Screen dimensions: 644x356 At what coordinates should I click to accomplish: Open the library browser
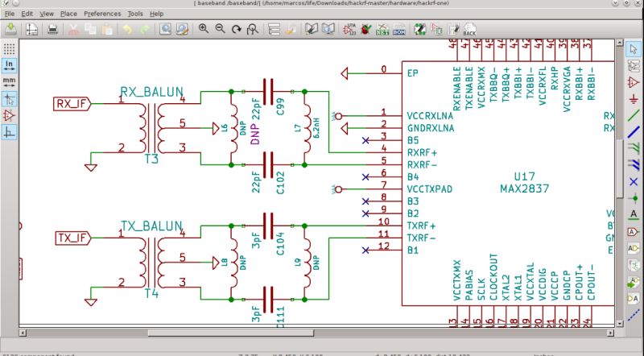(328, 29)
